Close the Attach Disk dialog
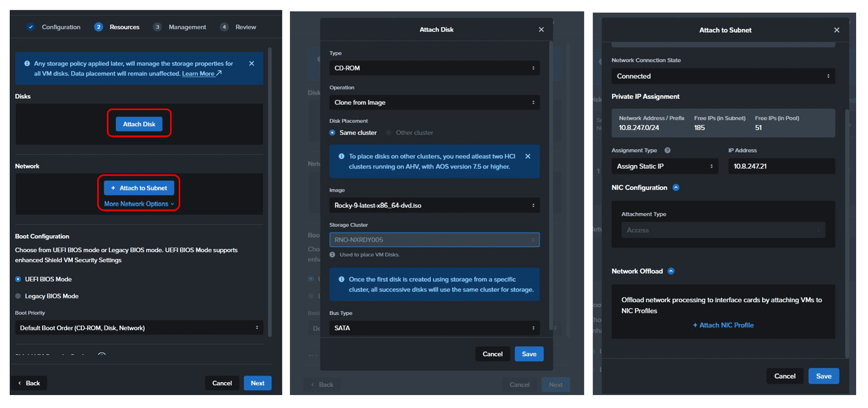 pos(541,30)
